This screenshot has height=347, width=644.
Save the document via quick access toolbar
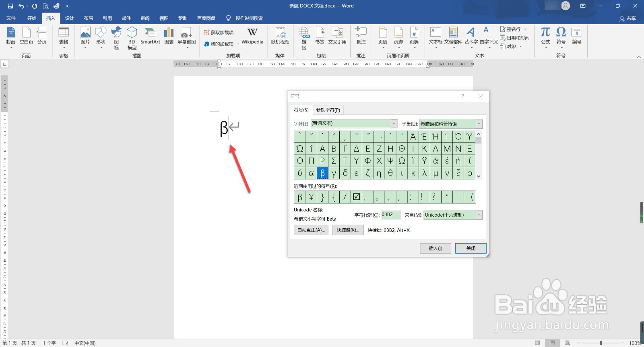pos(10,6)
